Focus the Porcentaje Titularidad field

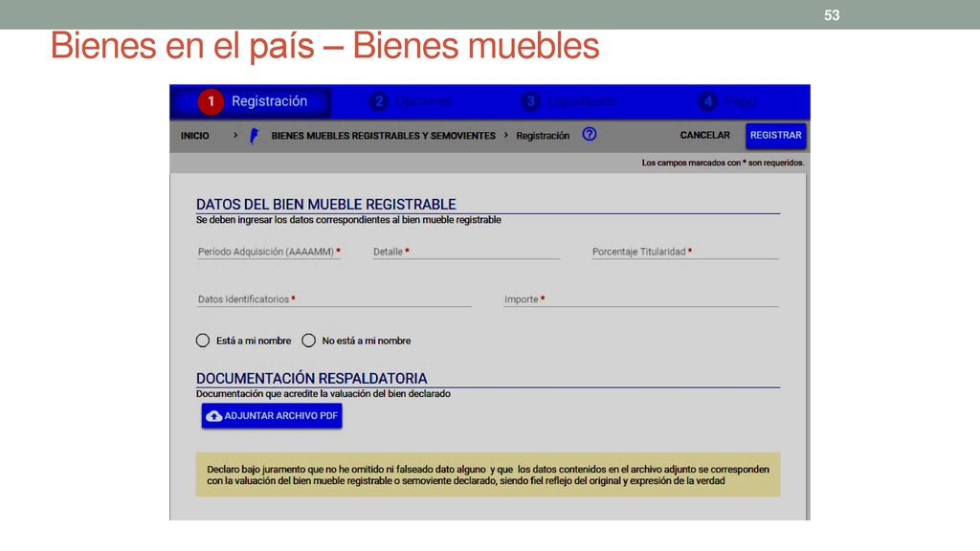685,252
